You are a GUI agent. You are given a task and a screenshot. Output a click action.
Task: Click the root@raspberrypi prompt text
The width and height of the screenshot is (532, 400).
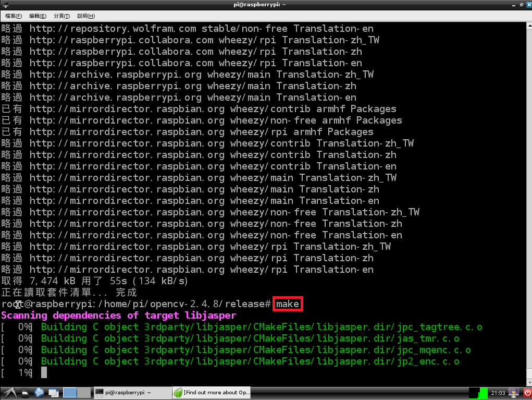(x=136, y=304)
